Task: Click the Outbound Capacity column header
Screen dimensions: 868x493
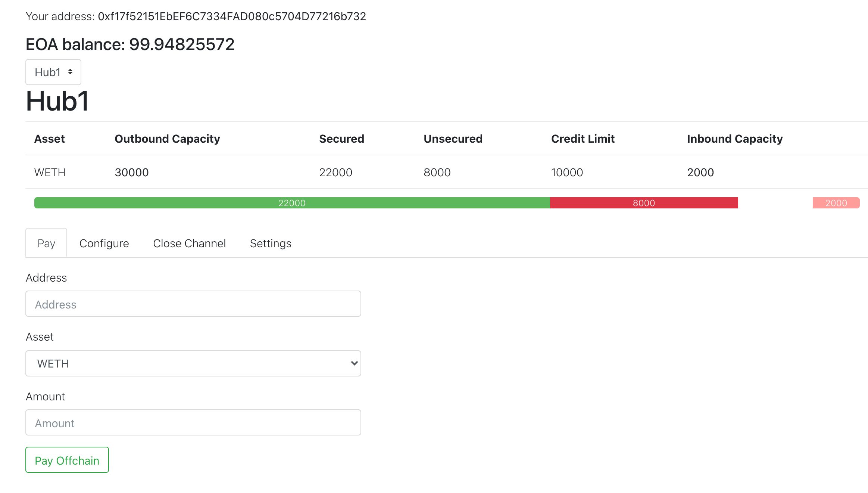Action: point(167,139)
